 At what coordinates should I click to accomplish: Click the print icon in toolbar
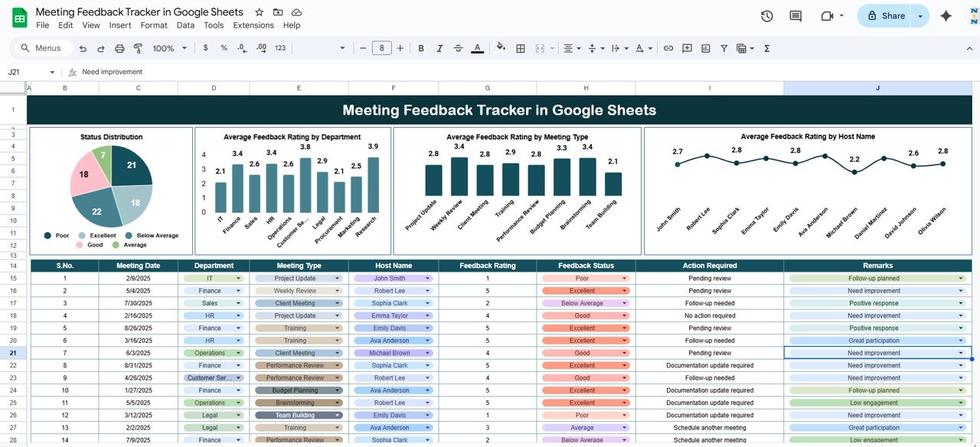[x=119, y=48]
